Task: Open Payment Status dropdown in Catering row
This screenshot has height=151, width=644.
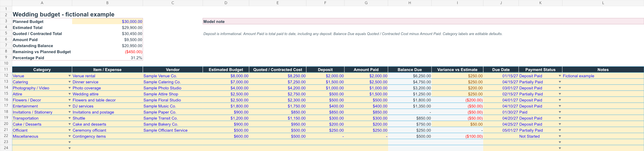Action: tap(560, 82)
